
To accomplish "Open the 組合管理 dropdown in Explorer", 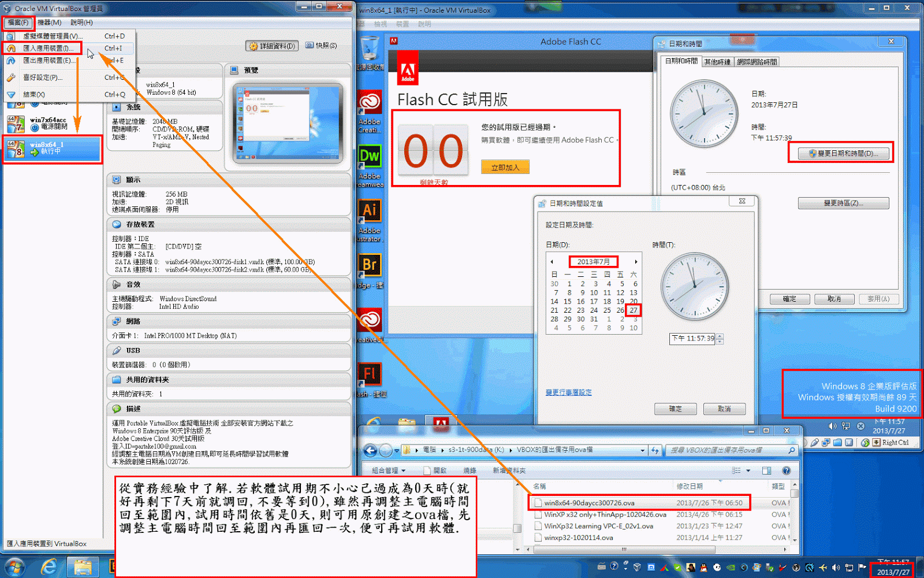I will [x=389, y=470].
